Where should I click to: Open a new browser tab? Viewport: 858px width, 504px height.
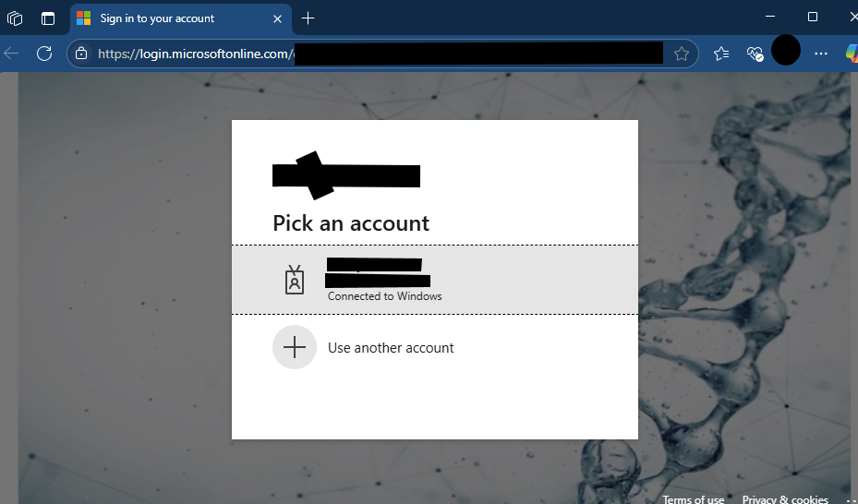(x=308, y=18)
